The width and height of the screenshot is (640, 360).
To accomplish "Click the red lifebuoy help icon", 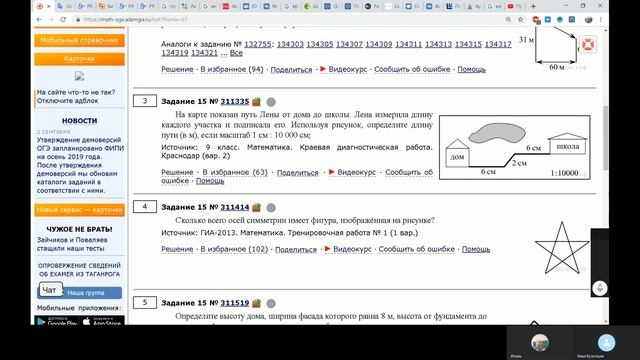I will (x=587, y=44).
